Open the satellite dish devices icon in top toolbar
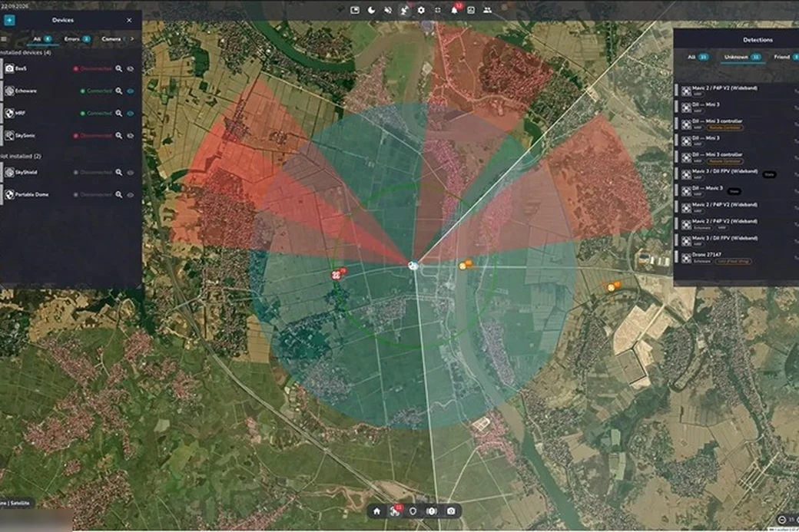Image resolution: width=799 pixels, height=532 pixels. pos(404,10)
